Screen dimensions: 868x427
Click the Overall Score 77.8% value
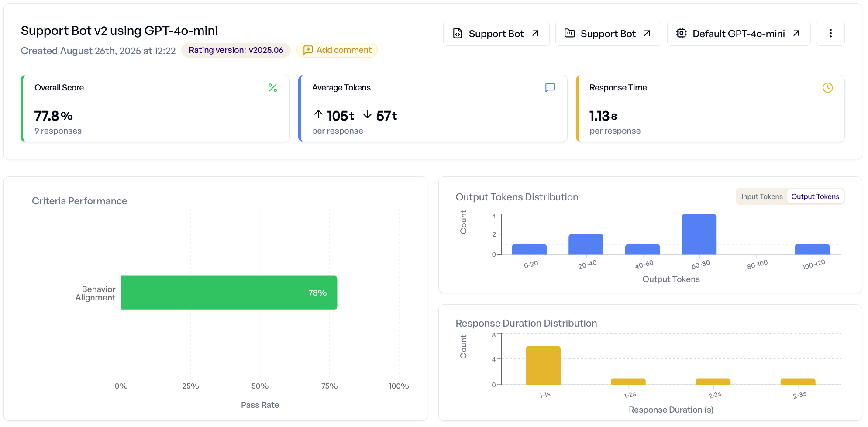pyautogui.click(x=53, y=116)
